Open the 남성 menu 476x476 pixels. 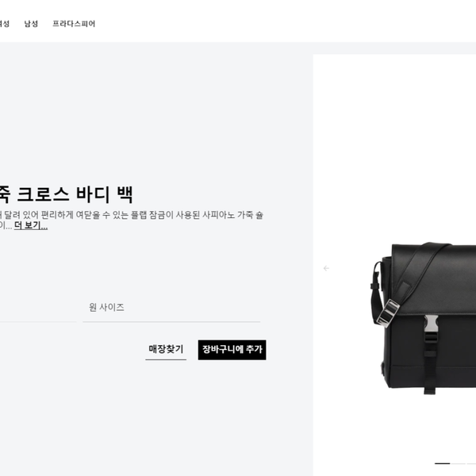(31, 24)
